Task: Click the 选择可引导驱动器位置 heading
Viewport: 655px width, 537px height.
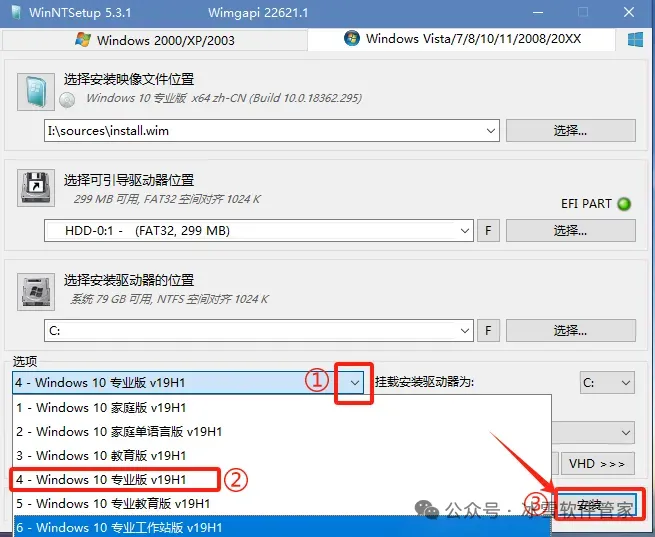Action: point(129,180)
